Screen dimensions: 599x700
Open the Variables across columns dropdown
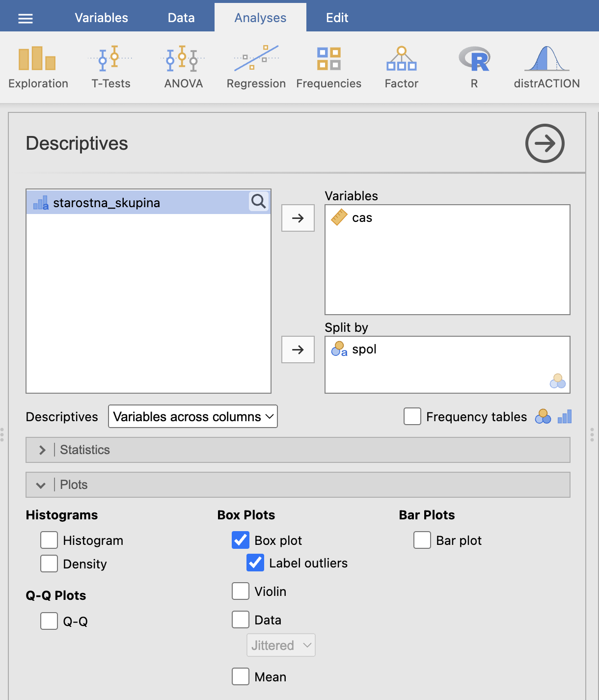tap(193, 416)
